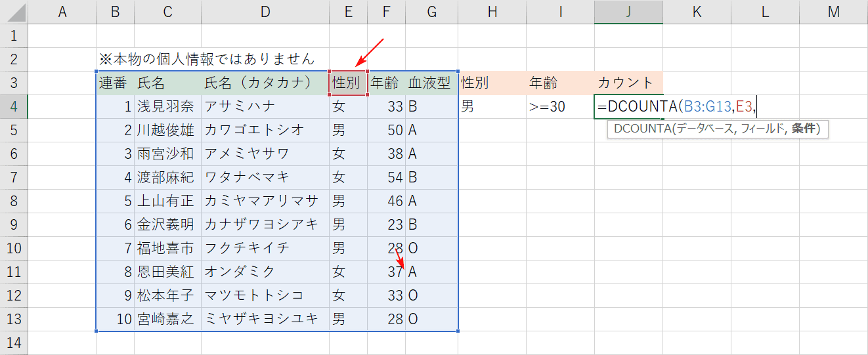
Task: Select age cell 37 for 恩田美紅
Action: (x=386, y=272)
